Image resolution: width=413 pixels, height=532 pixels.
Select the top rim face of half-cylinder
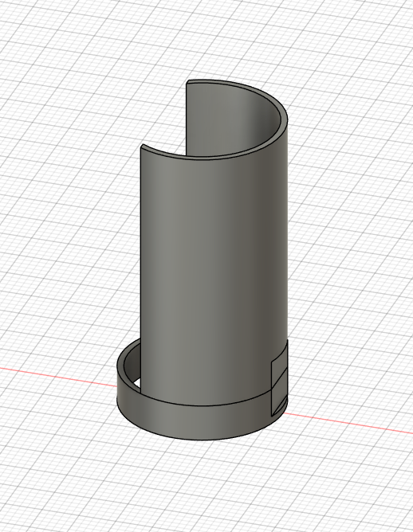click(285, 119)
